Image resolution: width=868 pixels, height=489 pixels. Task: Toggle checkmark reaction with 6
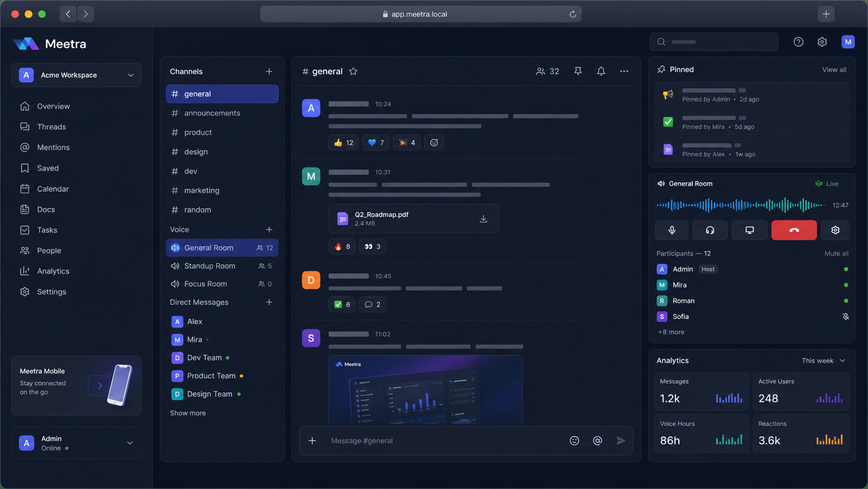(x=342, y=305)
